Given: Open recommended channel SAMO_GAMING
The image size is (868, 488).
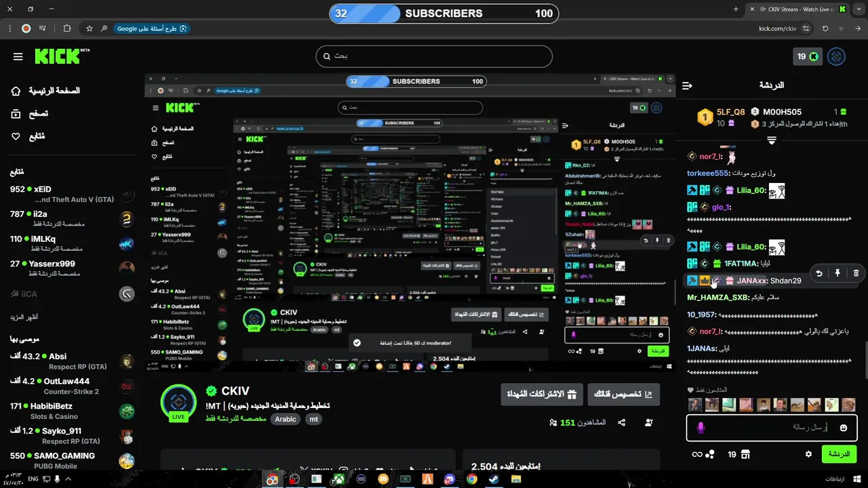Looking at the screenshot, I should [x=71, y=460].
